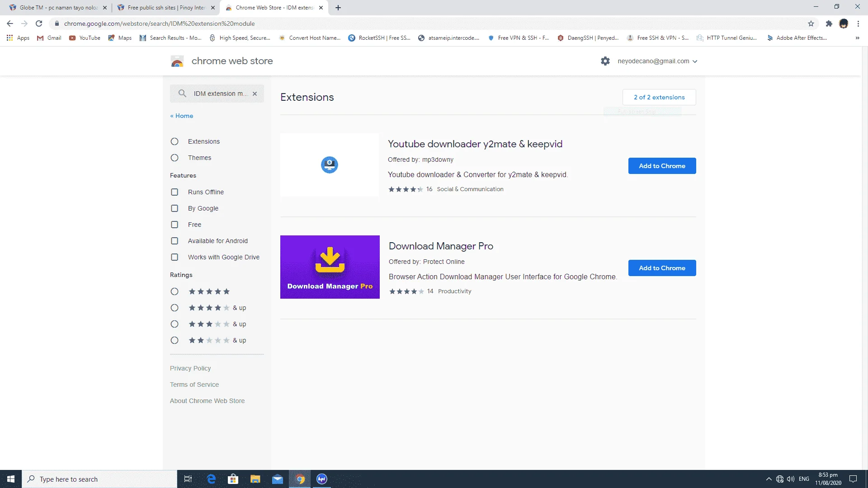Select the Themes radio filter

pos(175,158)
